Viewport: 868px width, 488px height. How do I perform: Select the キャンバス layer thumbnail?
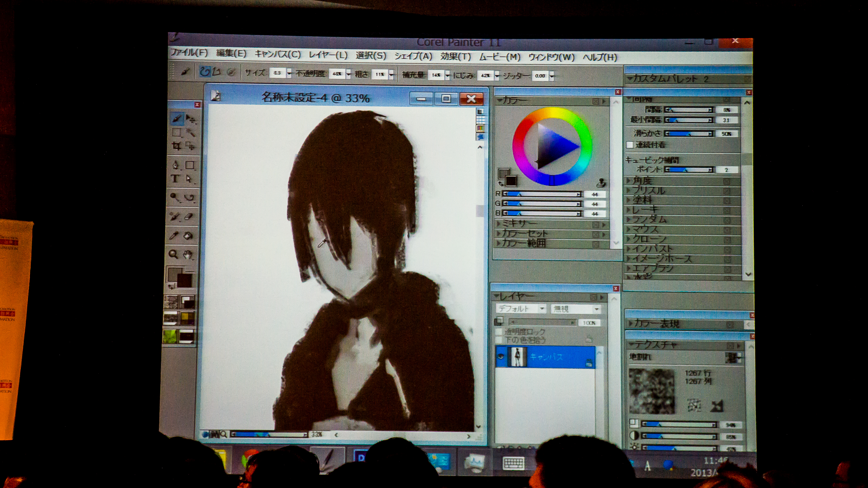coord(518,356)
